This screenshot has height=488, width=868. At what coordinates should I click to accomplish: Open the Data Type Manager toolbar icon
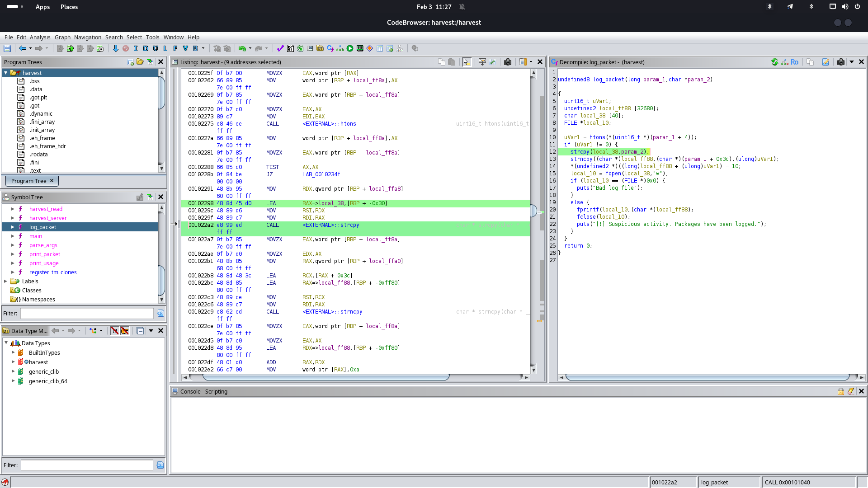tap(320, 48)
